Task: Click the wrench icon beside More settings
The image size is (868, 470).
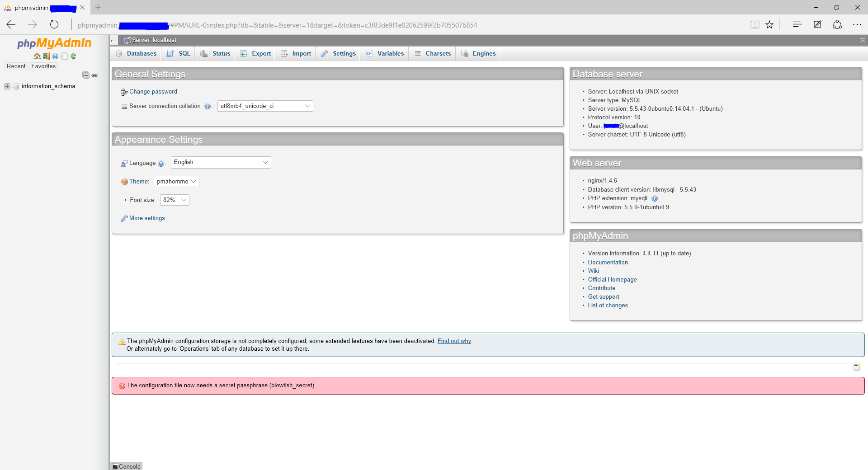Action: click(x=124, y=218)
